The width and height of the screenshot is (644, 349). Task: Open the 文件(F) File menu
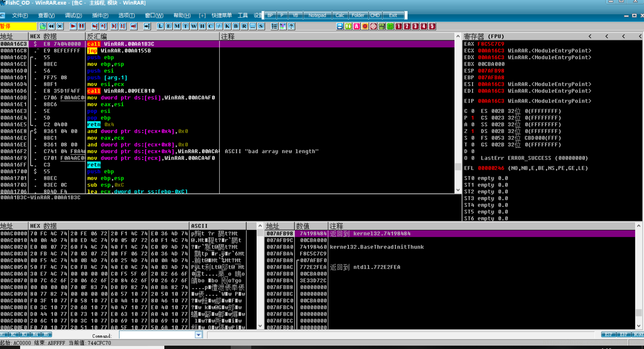[x=20, y=15]
